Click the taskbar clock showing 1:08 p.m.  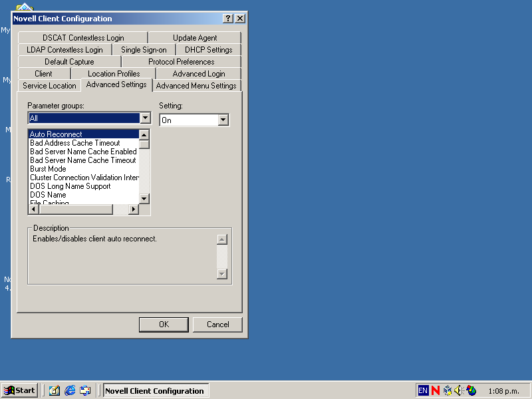[x=503, y=391]
